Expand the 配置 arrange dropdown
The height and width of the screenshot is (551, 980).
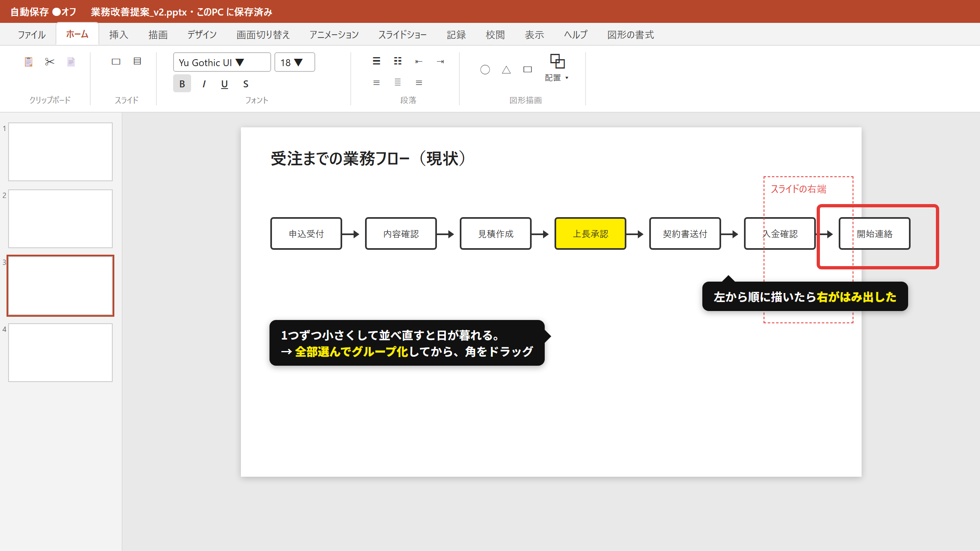click(557, 68)
